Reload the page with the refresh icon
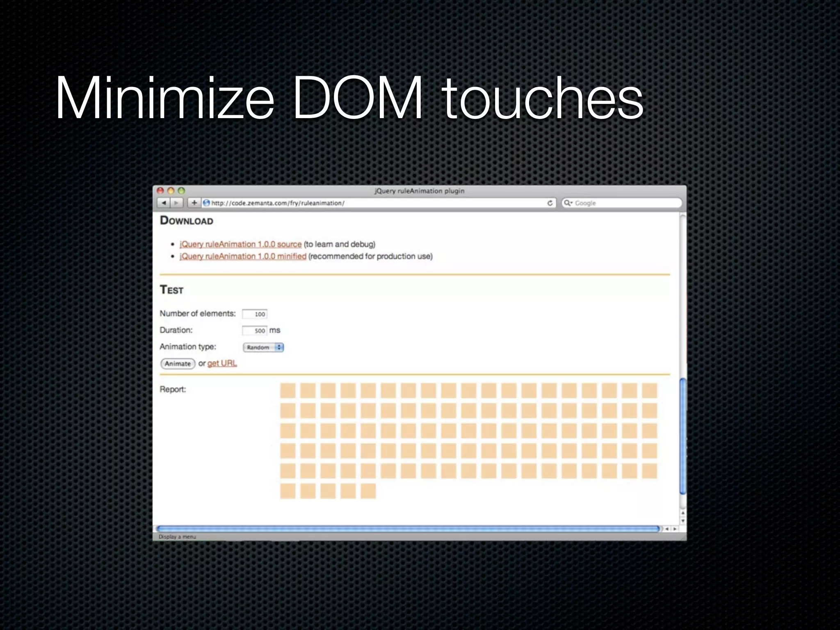The height and width of the screenshot is (630, 840). click(550, 203)
